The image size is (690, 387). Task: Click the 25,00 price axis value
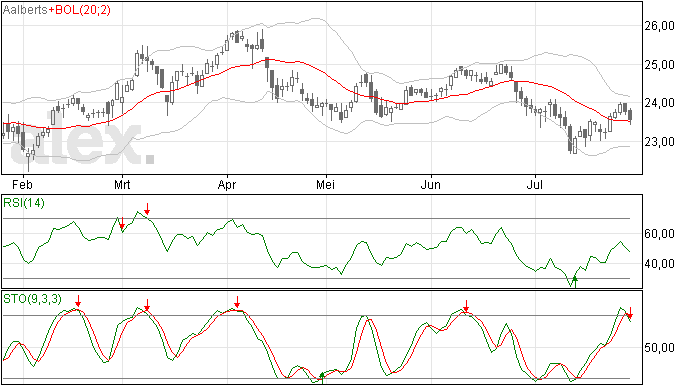[659, 65]
